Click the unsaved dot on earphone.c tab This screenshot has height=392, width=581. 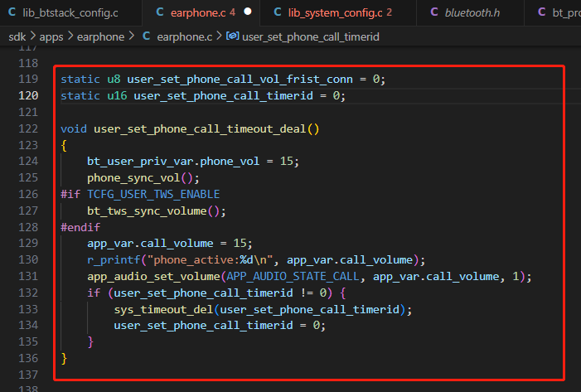(248, 12)
